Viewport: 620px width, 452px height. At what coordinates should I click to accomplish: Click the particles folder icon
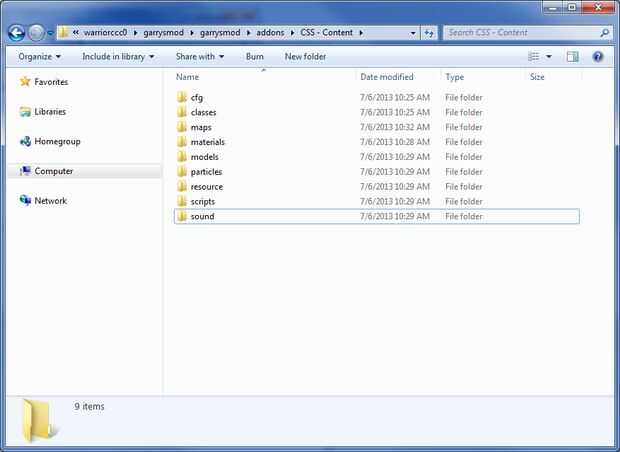coord(181,171)
